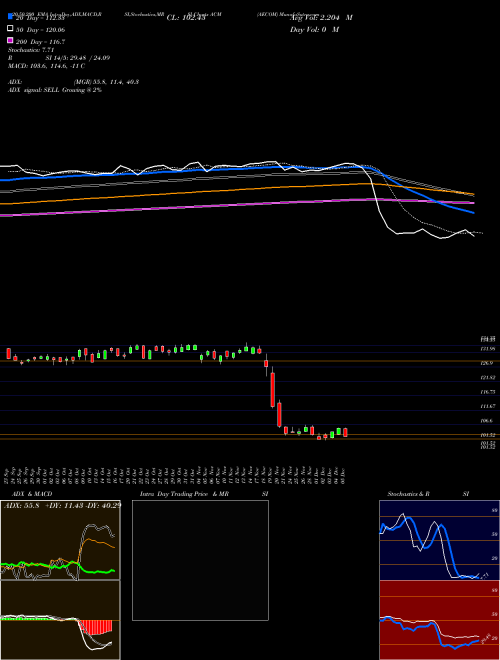500x660 pixels.
Task: Click the MACD histogram panel with red bars
Action: point(60,620)
